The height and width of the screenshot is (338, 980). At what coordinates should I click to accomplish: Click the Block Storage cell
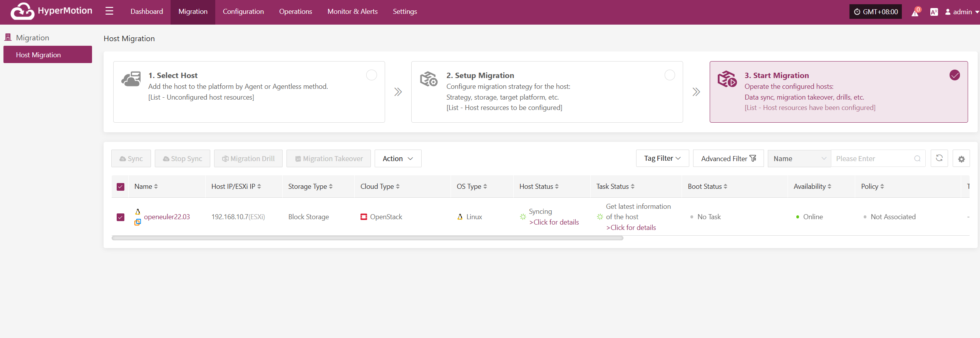(x=308, y=217)
